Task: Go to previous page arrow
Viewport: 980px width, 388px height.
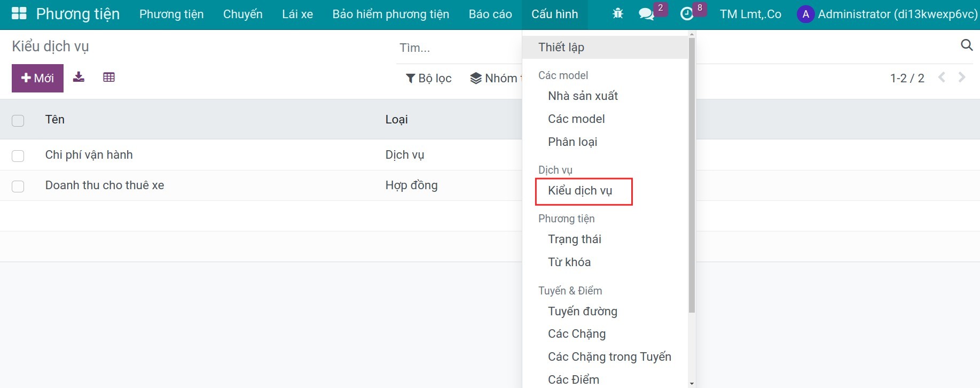Action: coord(942,77)
